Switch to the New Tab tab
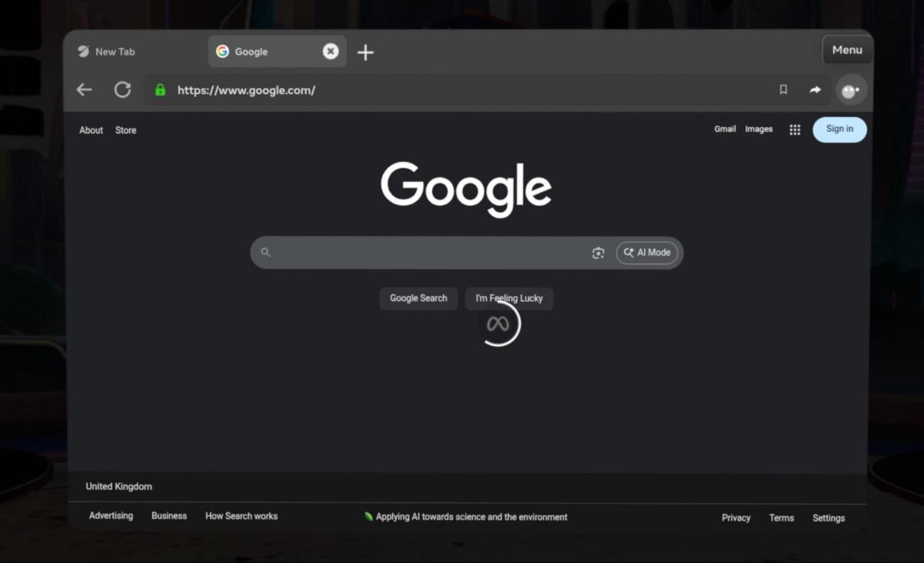The width and height of the screenshot is (924, 563). pyautogui.click(x=114, y=52)
